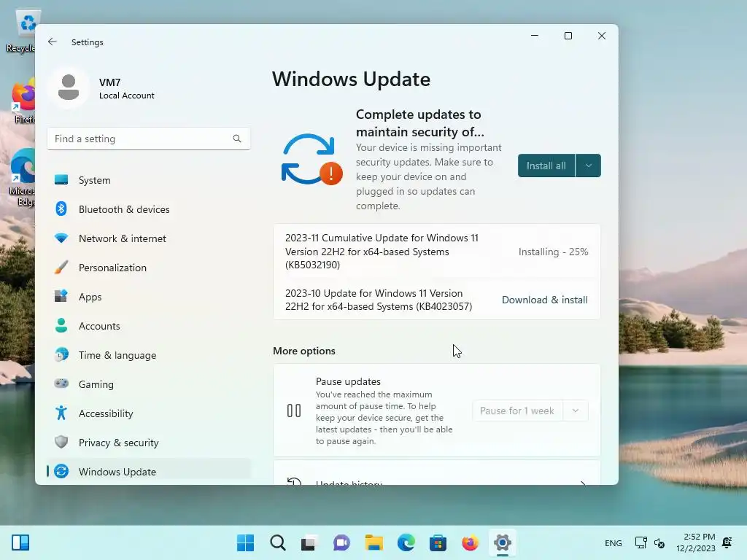
Task: Open Apps settings
Action: click(x=149, y=297)
